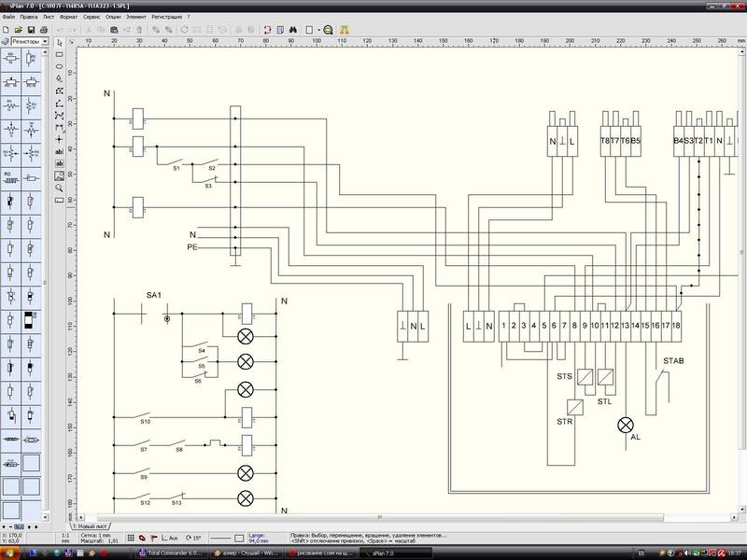
Task: Click the zoom magnifier icon in top toolbar
Action: (x=328, y=30)
